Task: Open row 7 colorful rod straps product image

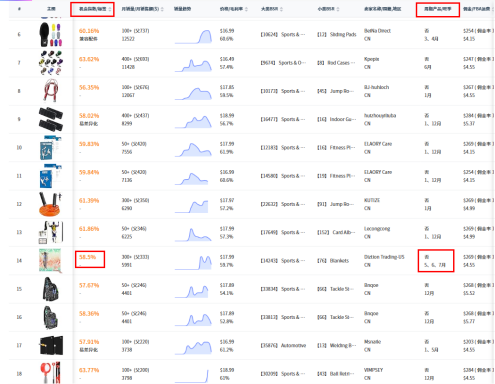Action: tap(51, 63)
